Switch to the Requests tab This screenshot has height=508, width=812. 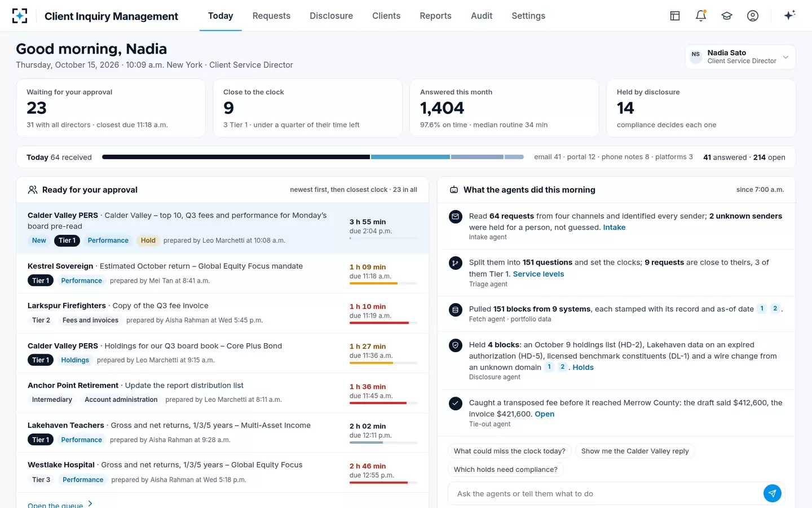click(271, 16)
